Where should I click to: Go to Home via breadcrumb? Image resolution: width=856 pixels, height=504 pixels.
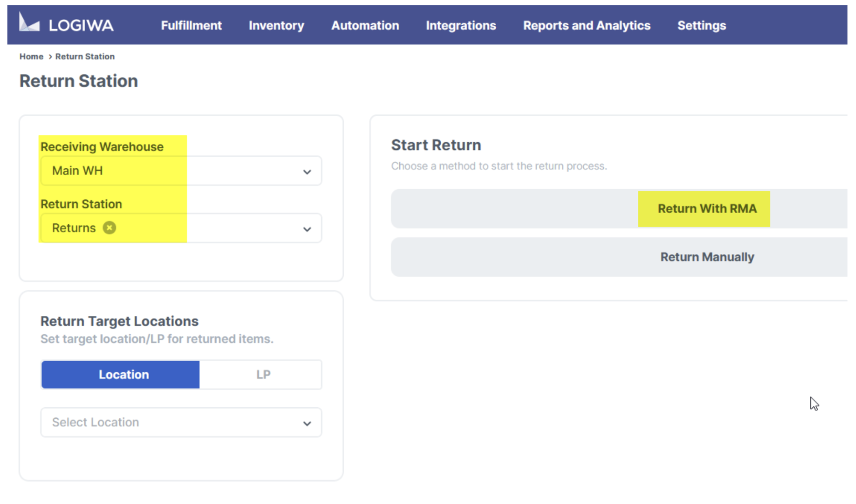pos(31,56)
